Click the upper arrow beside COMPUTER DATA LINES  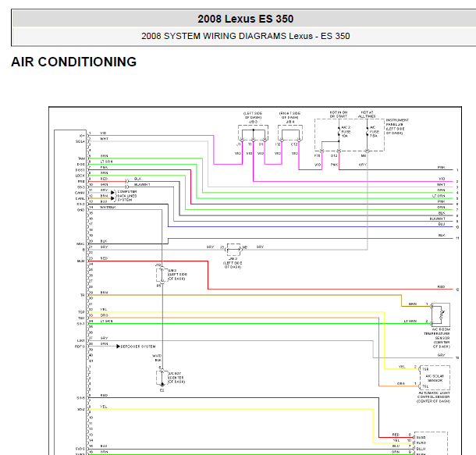point(112,193)
